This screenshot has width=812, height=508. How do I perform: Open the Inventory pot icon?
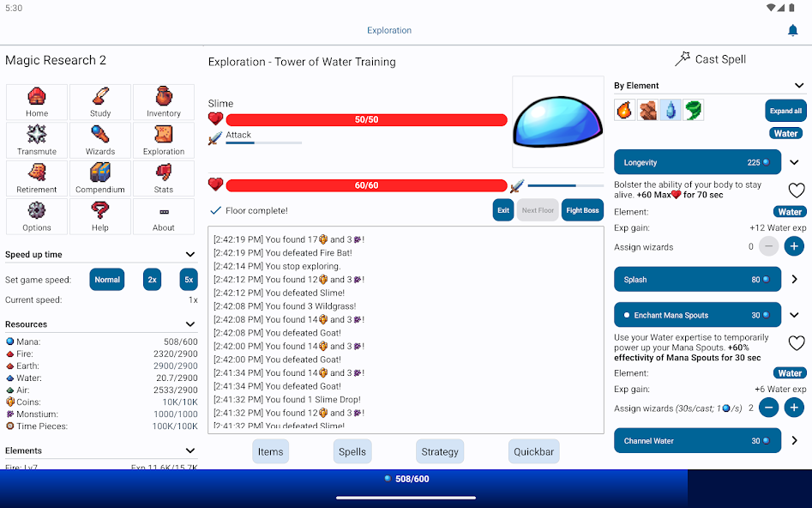(163, 101)
